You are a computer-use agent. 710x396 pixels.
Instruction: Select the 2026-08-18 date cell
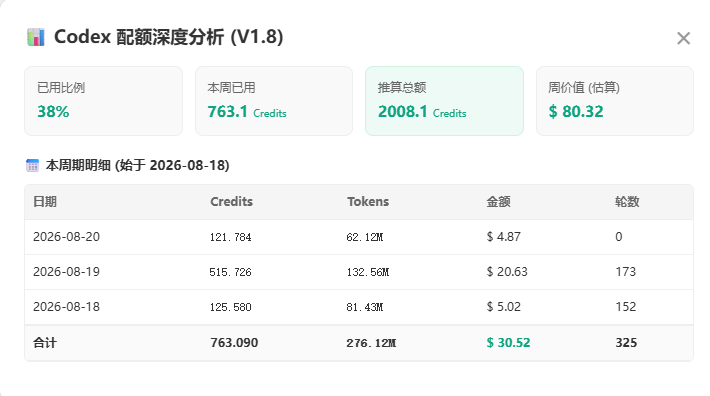pos(67,306)
